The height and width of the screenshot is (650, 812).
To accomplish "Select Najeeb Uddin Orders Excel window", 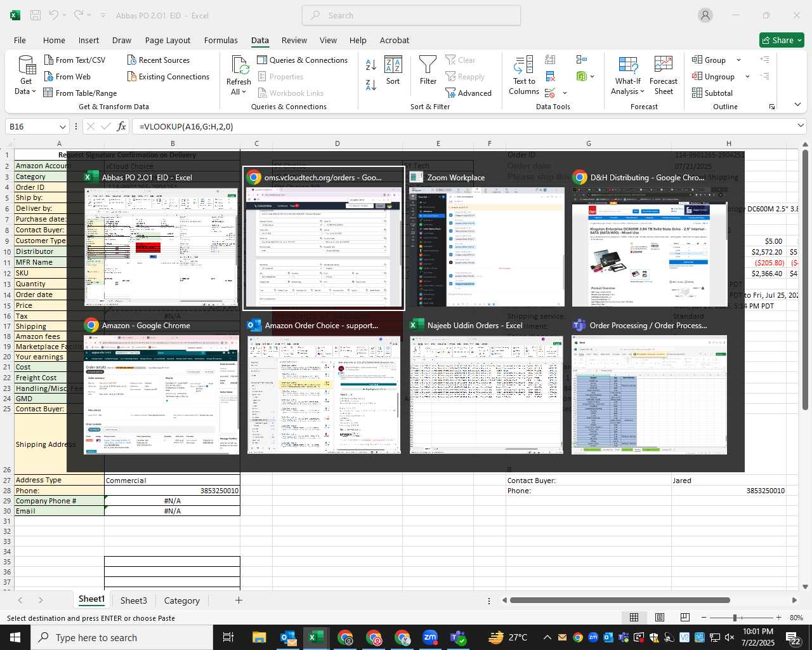I will point(487,387).
